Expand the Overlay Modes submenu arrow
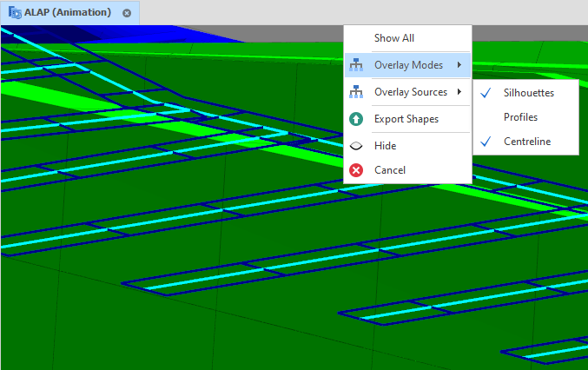The image size is (588, 370). 459,65
